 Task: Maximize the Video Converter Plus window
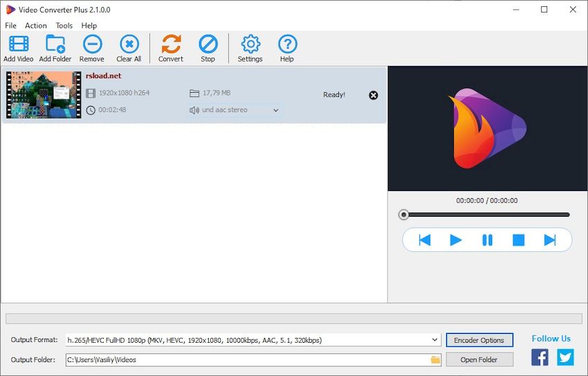coord(544,10)
